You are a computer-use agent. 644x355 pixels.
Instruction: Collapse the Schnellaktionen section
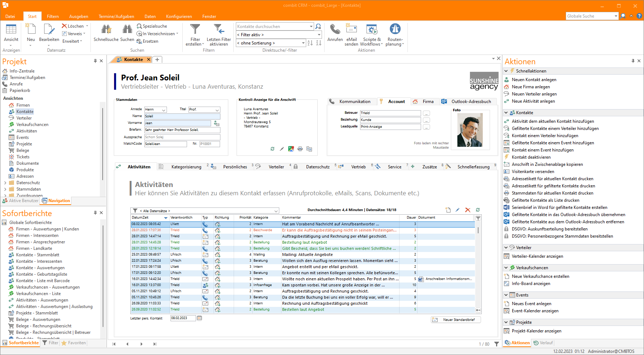coord(506,71)
